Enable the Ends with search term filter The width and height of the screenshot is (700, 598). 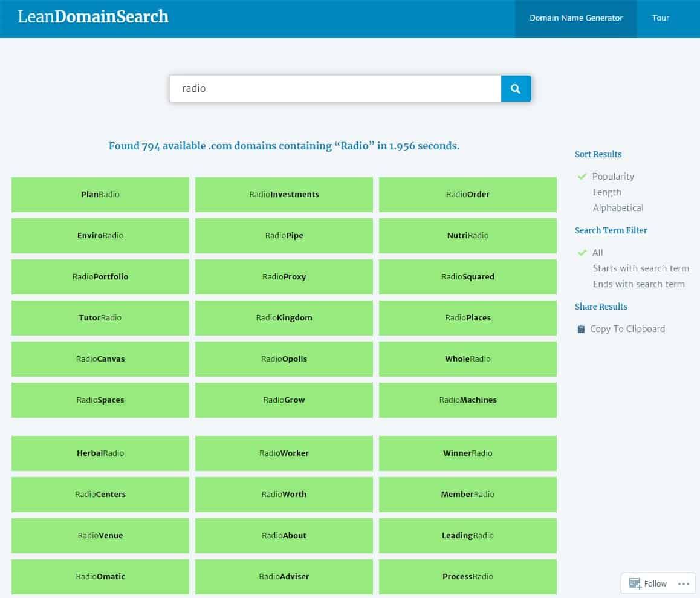pyautogui.click(x=638, y=284)
